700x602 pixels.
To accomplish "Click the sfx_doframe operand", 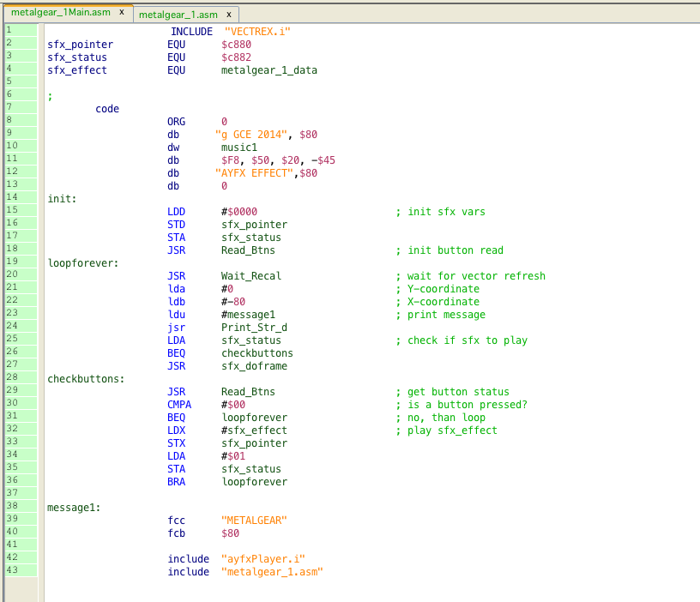I will tap(255, 366).
